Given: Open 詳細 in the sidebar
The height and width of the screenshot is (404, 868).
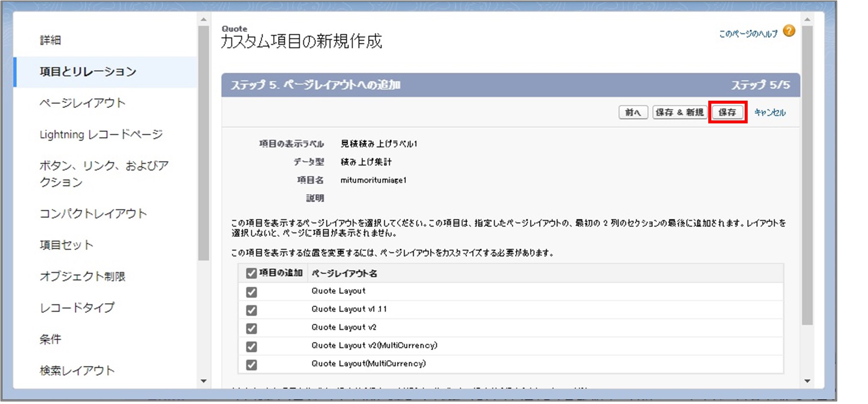Looking at the screenshot, I should [51, 40].
